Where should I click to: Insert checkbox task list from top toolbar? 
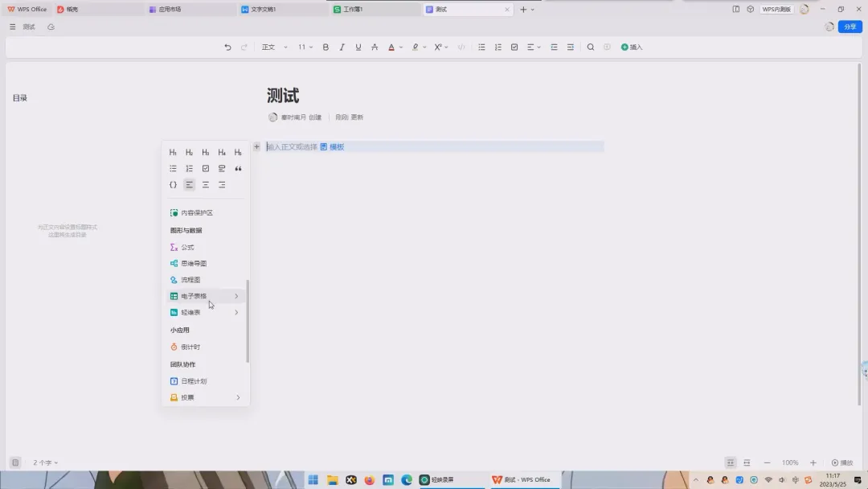pos(514,47)
